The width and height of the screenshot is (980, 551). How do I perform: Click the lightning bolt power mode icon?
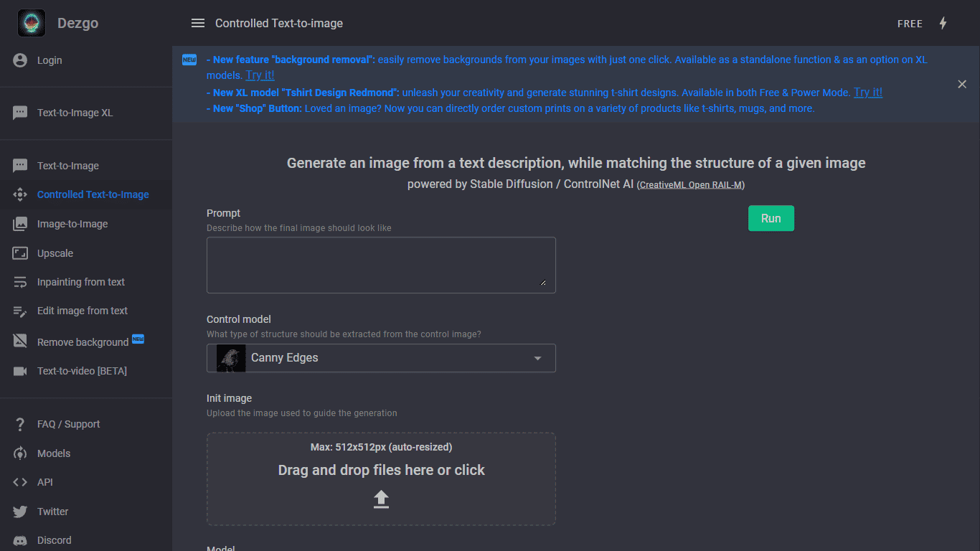[943, 23]
